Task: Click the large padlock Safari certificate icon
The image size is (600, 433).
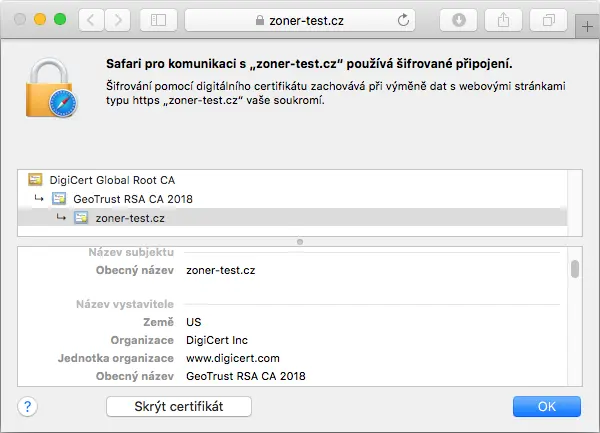Action: pos(51,88)
